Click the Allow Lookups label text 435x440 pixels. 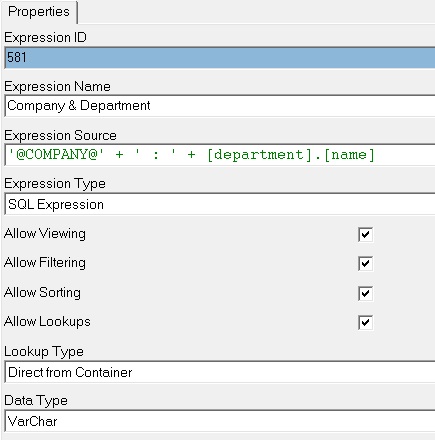pos(47,322)
